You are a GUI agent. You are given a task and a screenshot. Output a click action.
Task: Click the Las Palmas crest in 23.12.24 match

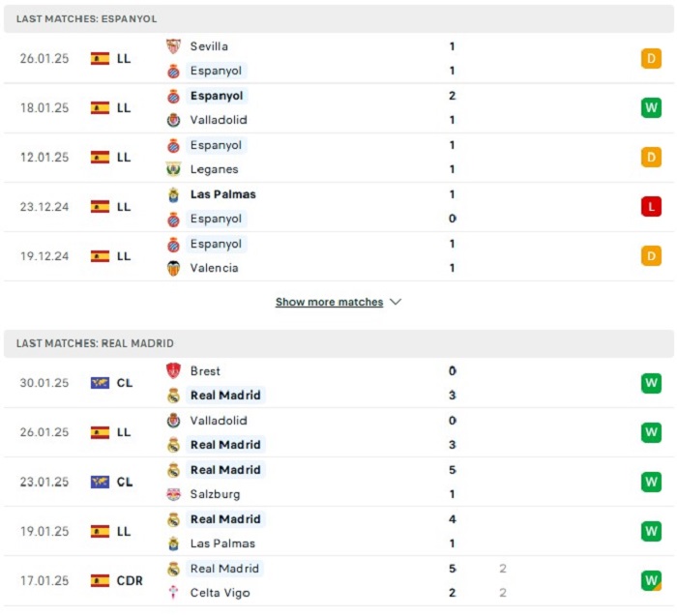click(173, 194)
